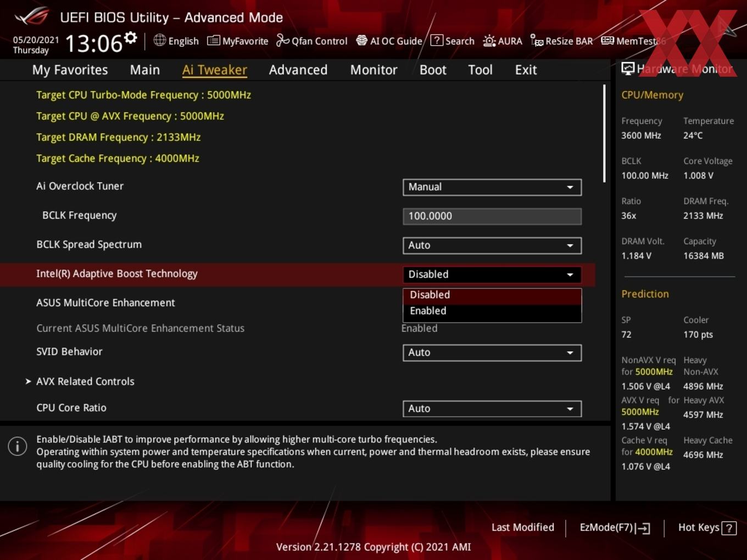Open My Favorites tab
Screen dimensions: 747x560
click(70, 70)
